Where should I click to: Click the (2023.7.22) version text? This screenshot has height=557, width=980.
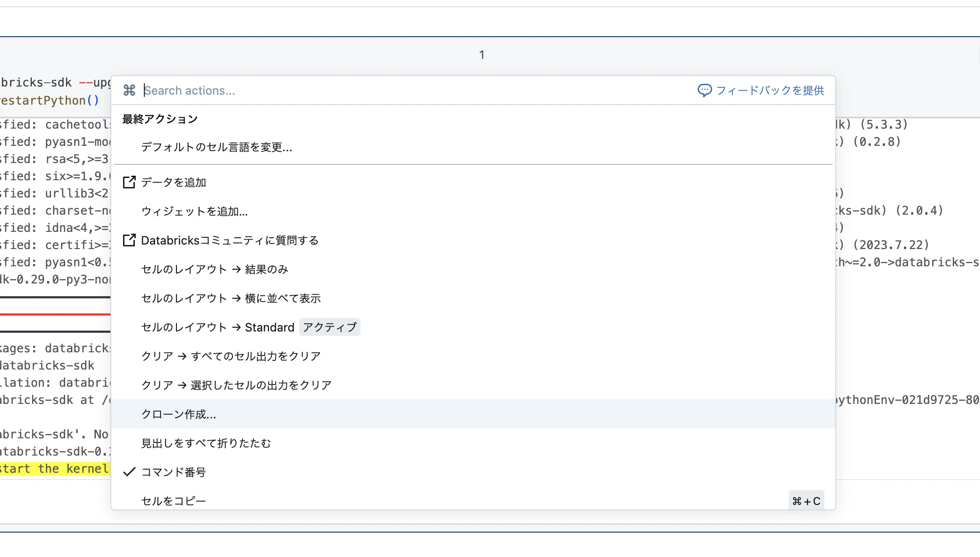click(891, 245)
